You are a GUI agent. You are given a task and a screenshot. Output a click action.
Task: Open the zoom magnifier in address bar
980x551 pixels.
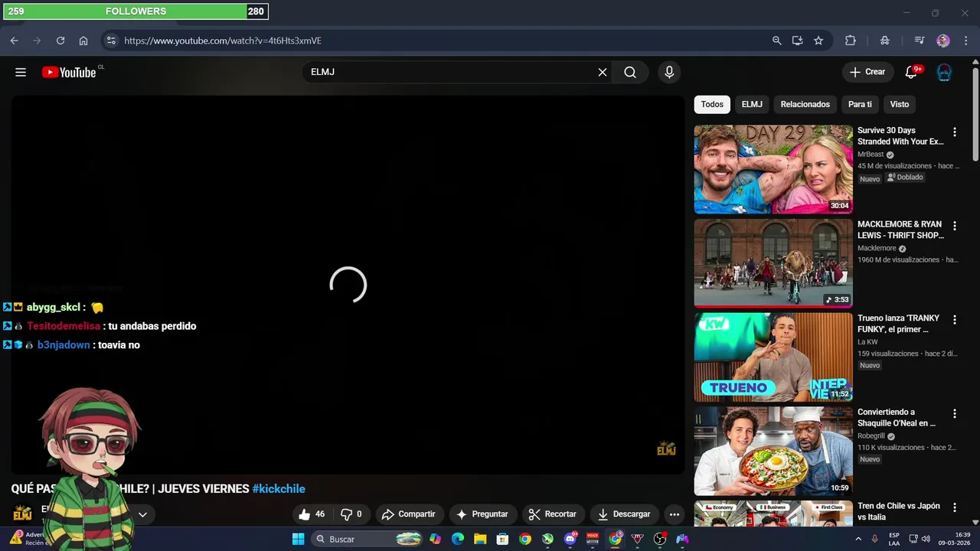click(776, 41)
